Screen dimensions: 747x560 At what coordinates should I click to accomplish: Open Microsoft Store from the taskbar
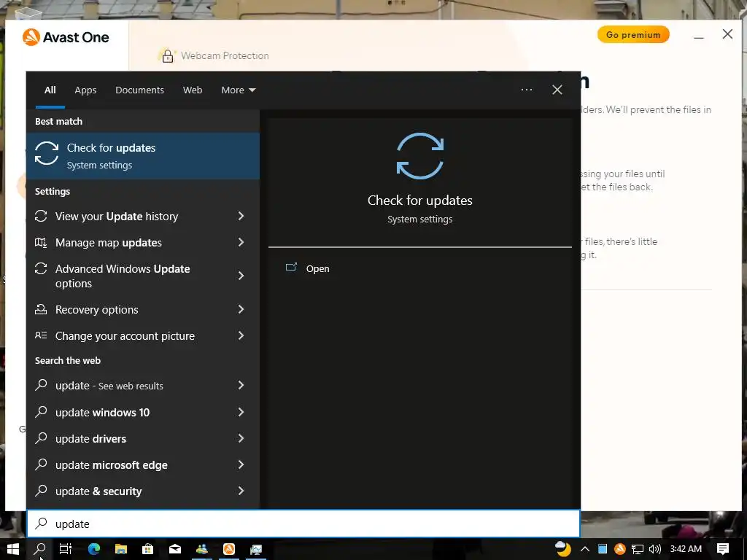pyautogui.click(x=147, y=549)
